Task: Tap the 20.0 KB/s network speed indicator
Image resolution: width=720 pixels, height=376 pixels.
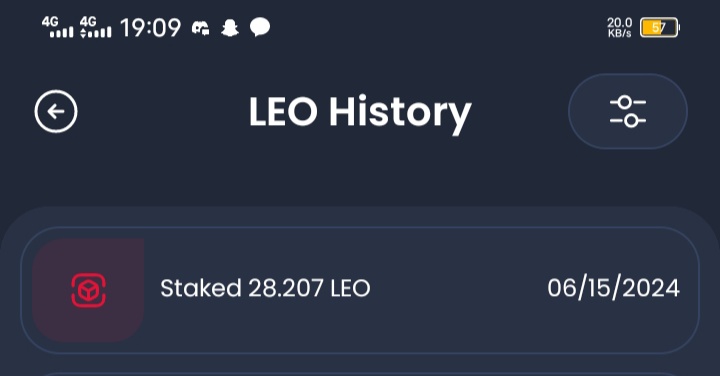Action: (x=619, y=28)
